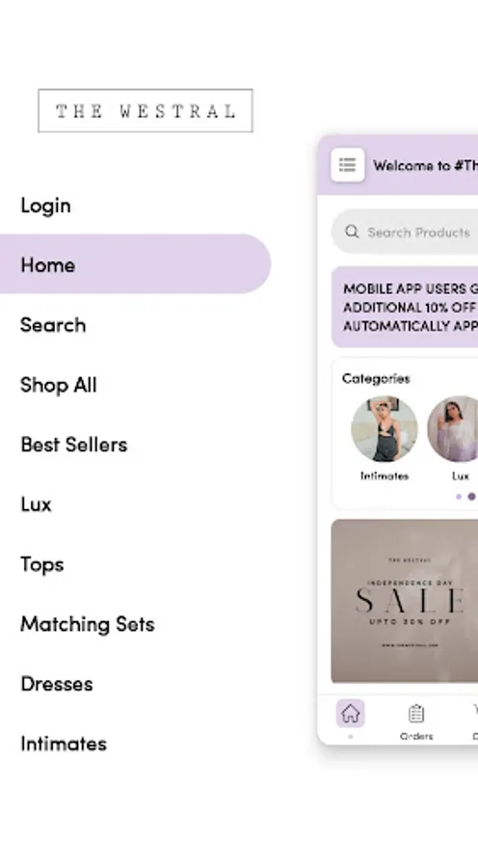
Task: Click the magnifier icon in search bar
Action: point(352,231)
